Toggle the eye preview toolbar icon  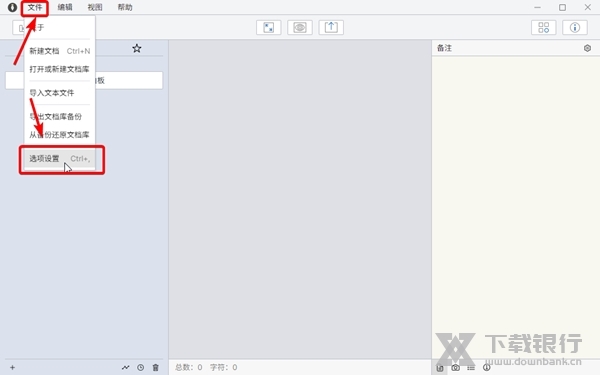(300, 28)
